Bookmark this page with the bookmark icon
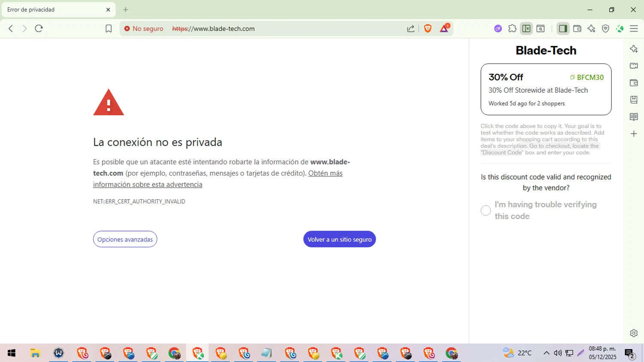Screen dimensions: 644x362 109,29
